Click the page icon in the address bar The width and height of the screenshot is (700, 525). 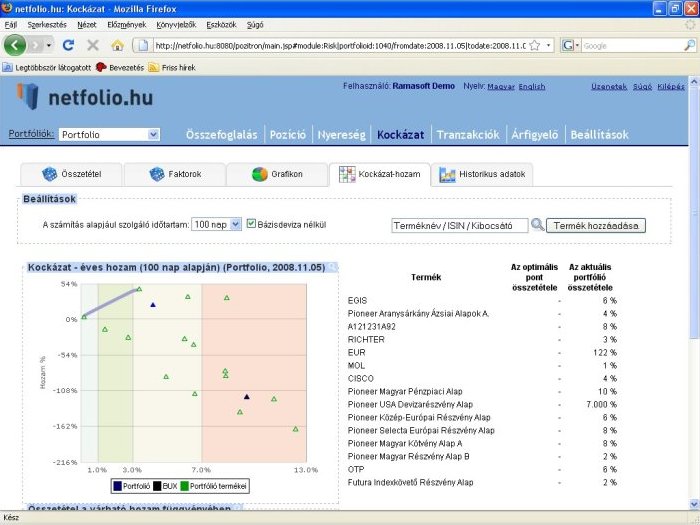pyautogui.click(x=143, y=46)
